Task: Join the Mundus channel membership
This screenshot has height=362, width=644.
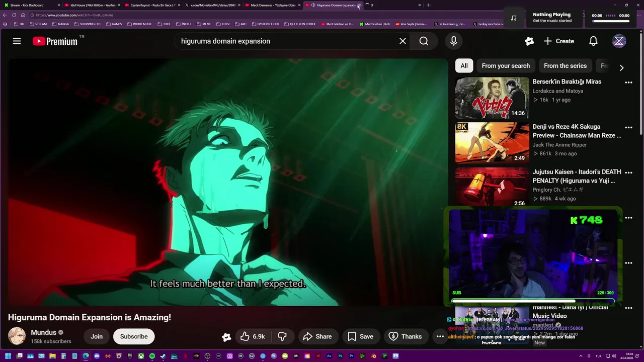Action: (97, 336)
